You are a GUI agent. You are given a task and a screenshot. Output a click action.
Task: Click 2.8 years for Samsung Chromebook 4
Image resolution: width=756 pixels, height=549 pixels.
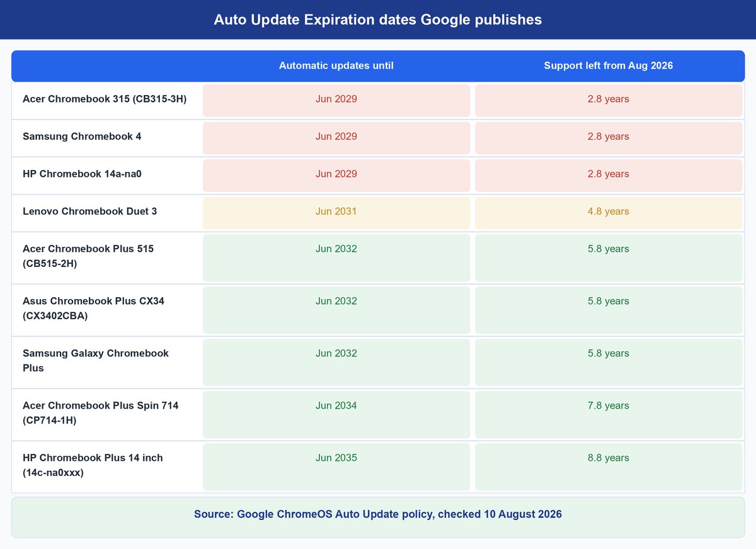click(609, 138)
